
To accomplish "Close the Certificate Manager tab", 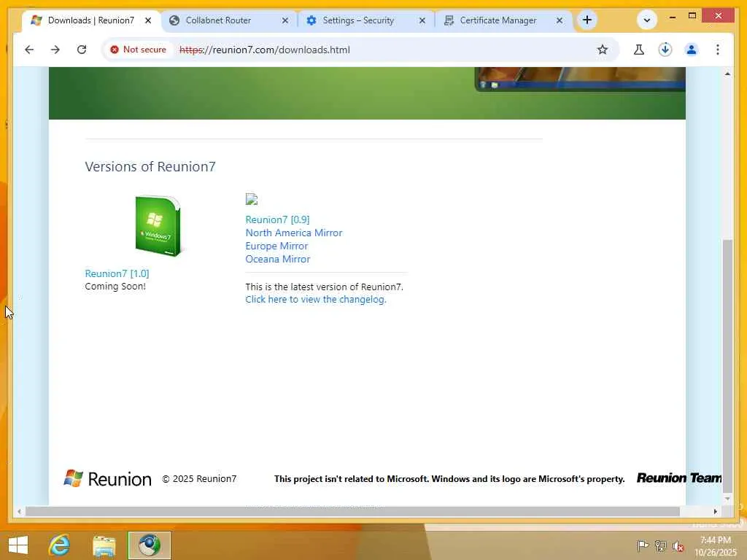I will tap(560, 20).
